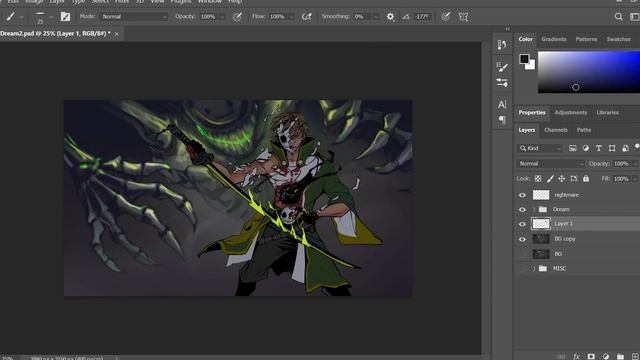This screenshot has width=640, height=360.
Task: Switch to the Swatches tab
Action: coord(618,39)
